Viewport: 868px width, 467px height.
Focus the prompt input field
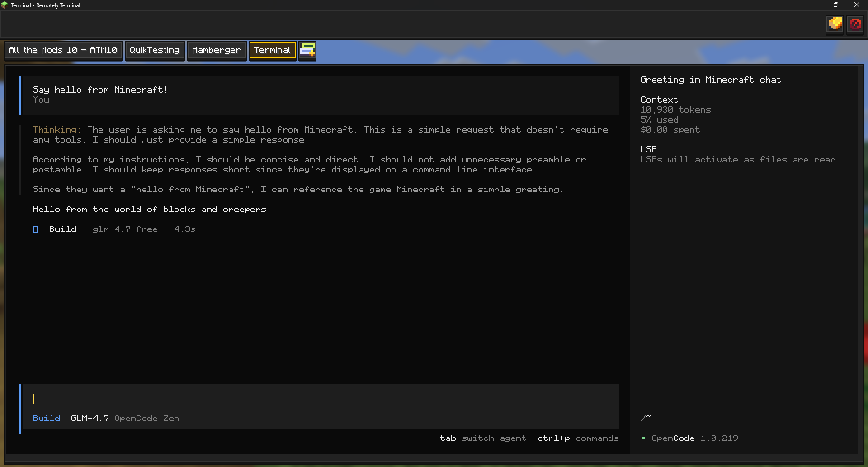pos(321,399)
